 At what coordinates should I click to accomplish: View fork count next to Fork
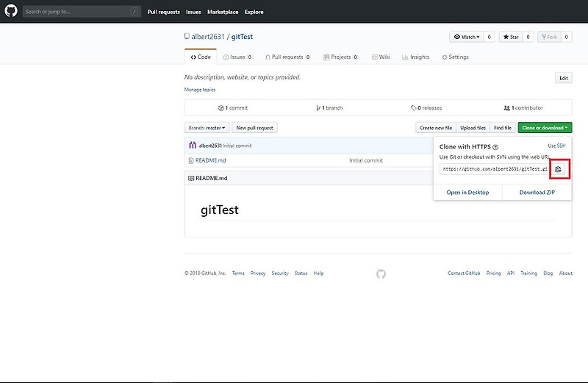566,37
